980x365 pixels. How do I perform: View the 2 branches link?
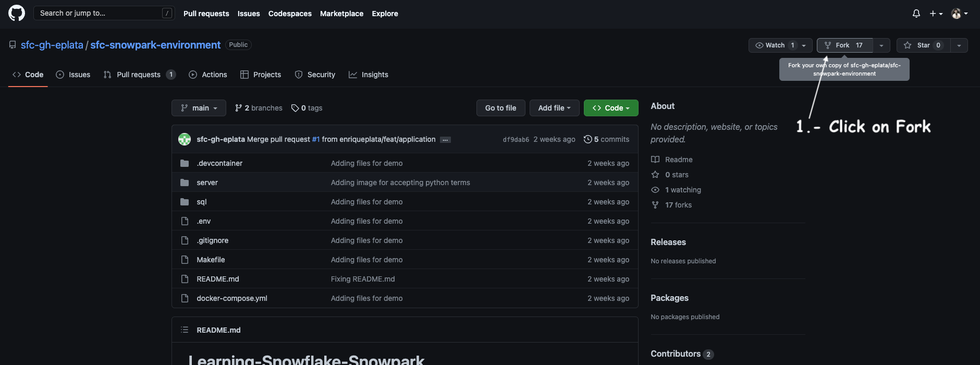(259, 108)
